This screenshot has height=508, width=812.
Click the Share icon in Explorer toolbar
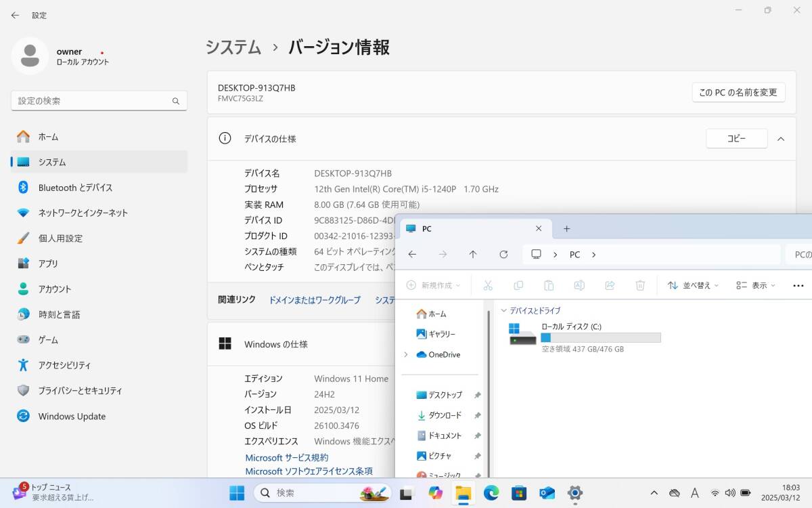coord(610,286)
